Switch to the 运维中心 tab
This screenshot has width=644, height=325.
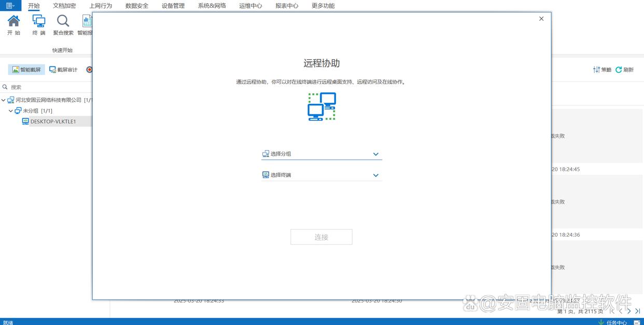[250, 6]
